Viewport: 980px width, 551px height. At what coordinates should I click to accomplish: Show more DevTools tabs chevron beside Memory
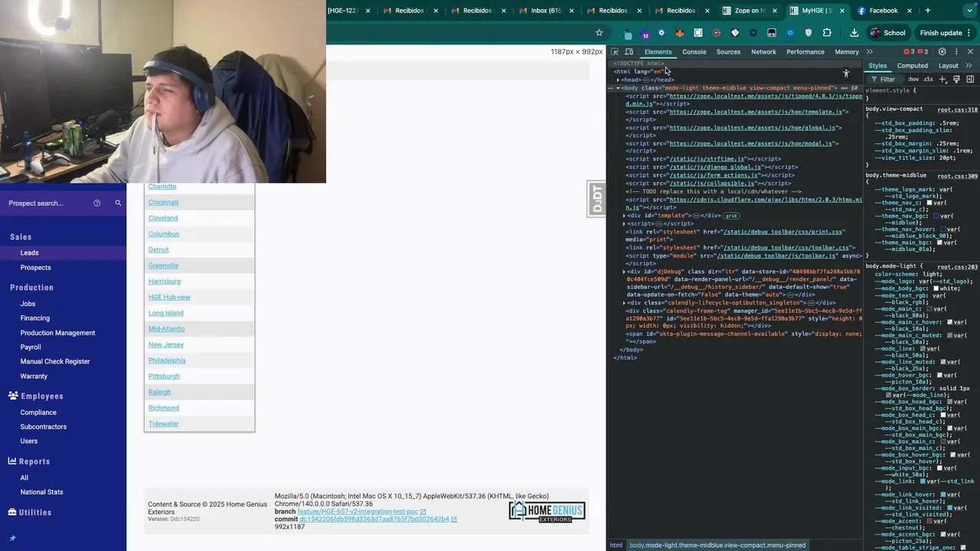click(x=870, y=52)
